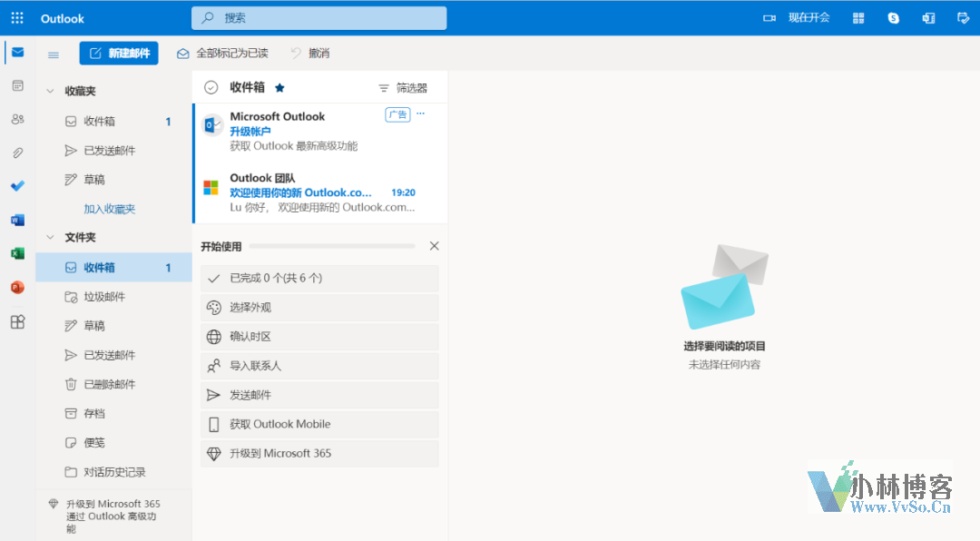Open the 筛选器 filter dropdown
The image size is (980, 541).
coord(403,88)
